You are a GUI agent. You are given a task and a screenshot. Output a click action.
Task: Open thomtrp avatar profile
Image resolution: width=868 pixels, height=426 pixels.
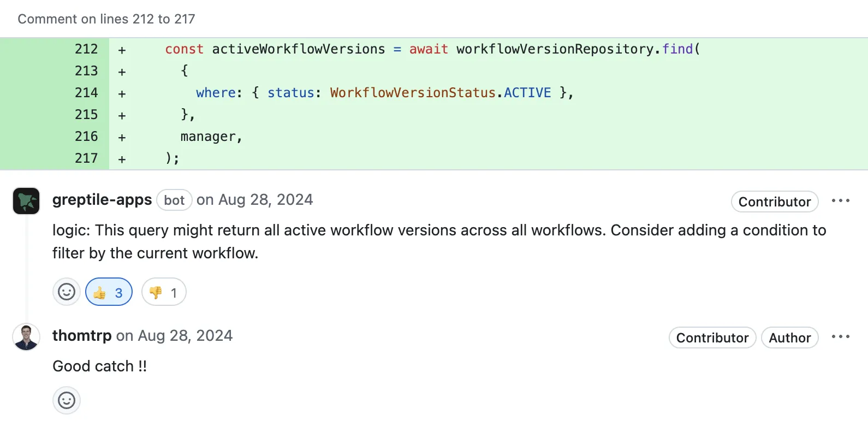click(x=26, y=337)
